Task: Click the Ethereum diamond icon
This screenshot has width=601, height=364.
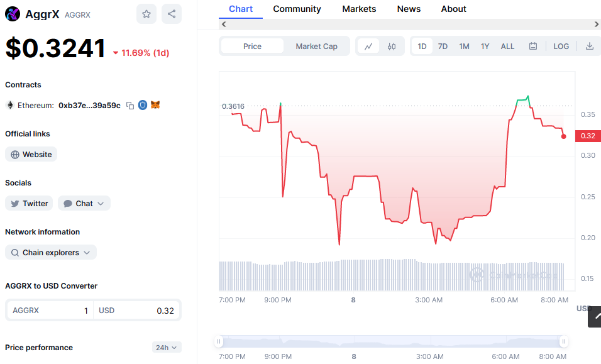Action: 10,105
